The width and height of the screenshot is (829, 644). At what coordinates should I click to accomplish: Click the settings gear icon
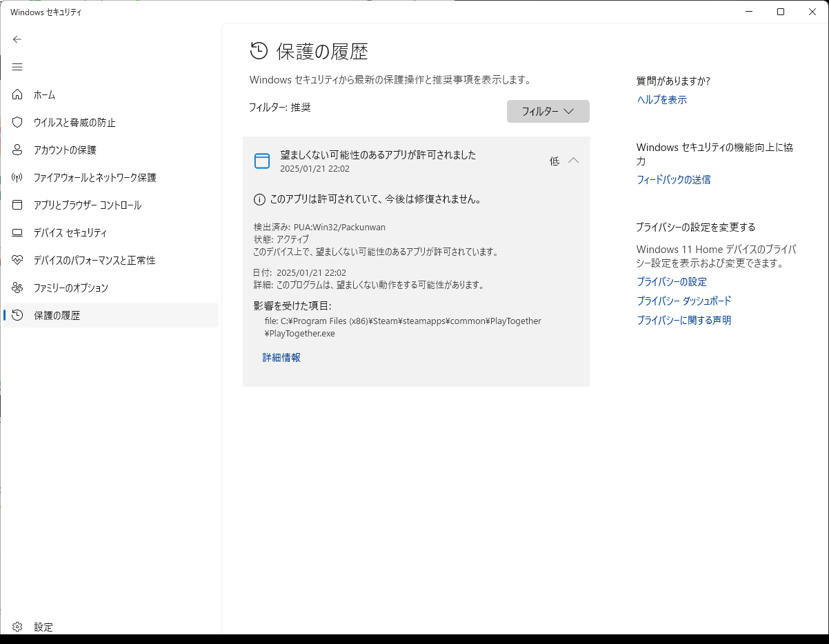pos(17,627)
